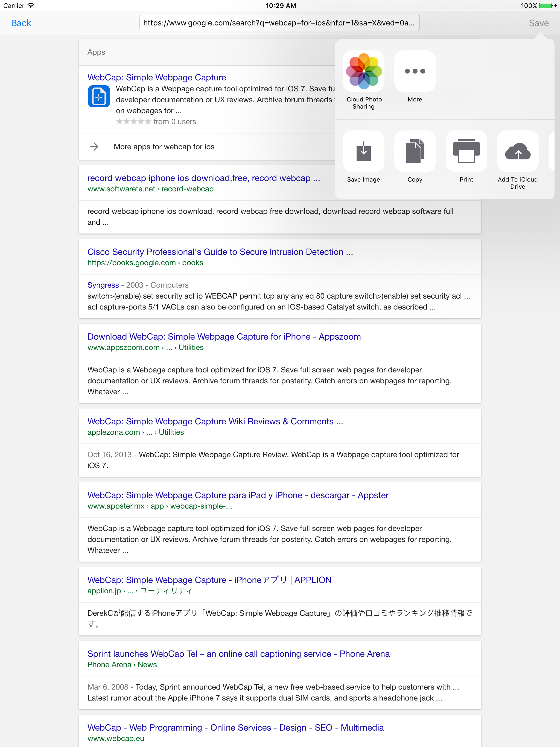Open Cisco Security Professional's Guide result
Viewport: 560px width, 747px height.
click(220, 252)
